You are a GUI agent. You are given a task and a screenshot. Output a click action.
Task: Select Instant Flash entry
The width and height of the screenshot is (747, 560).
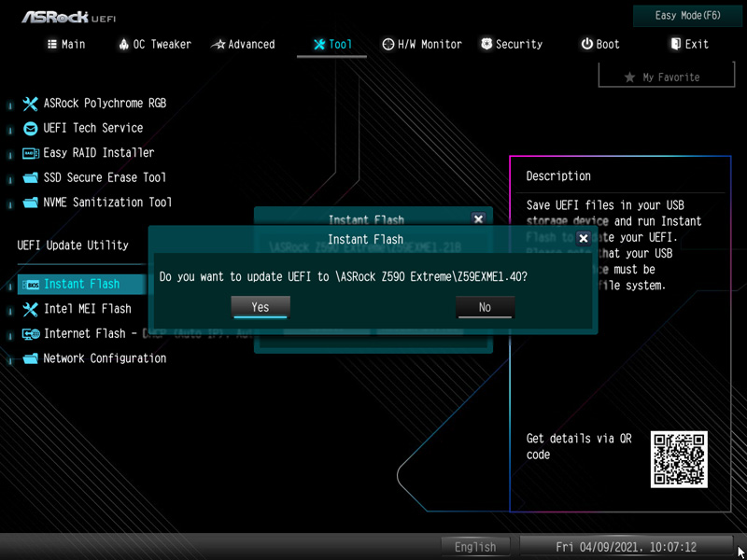click(x=82, y=285)
